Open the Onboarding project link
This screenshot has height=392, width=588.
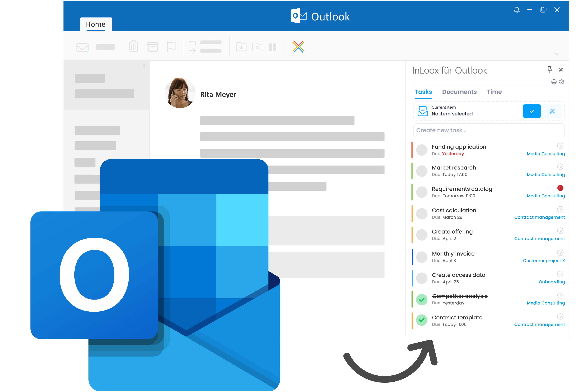click(552, 282)
